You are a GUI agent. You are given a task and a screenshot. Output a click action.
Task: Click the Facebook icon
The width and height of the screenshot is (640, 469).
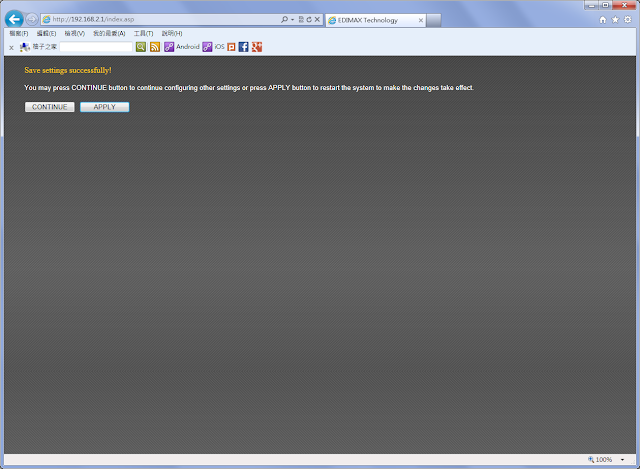pyautogui.click(x=243, y=47)
